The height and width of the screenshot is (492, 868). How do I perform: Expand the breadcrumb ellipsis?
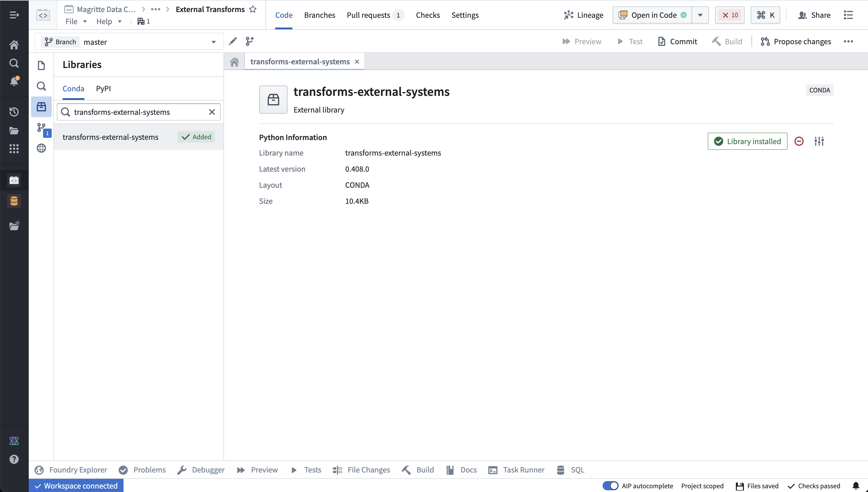point(156,9)
